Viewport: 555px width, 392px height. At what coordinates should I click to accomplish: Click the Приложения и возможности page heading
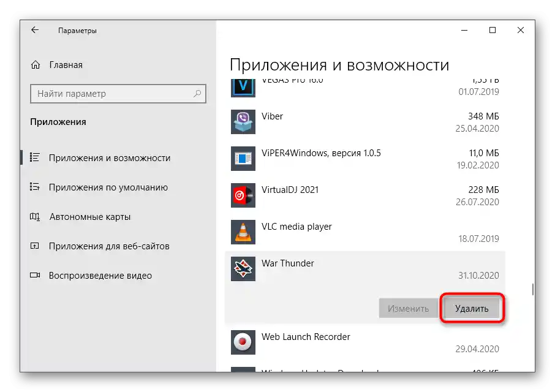pyautogui.click(x=339, y=66)
